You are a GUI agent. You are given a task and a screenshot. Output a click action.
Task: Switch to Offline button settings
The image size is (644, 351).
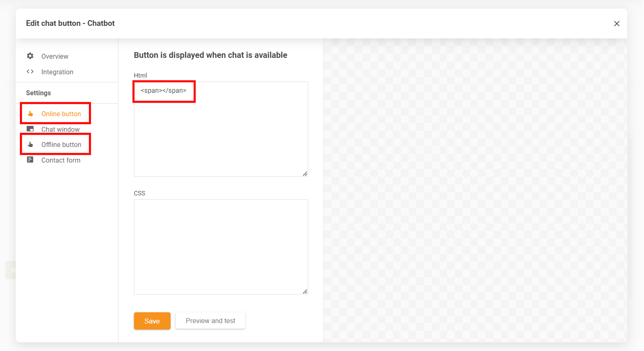click(61, 145)
